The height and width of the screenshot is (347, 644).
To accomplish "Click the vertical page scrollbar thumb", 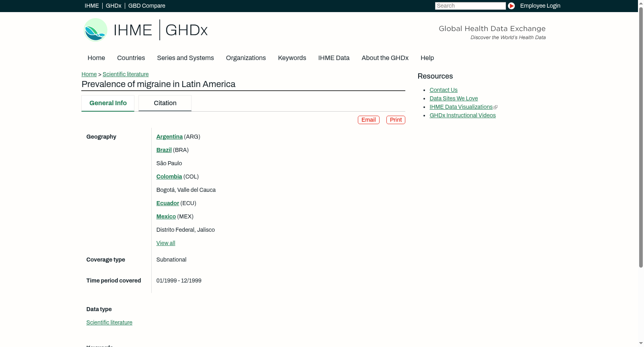I will click(641, 137).
